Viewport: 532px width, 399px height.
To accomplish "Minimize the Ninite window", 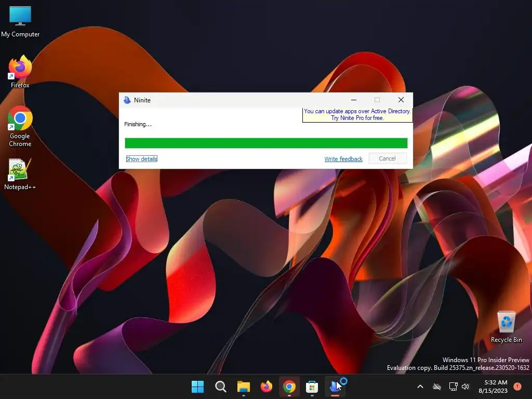I will point(353,100).
